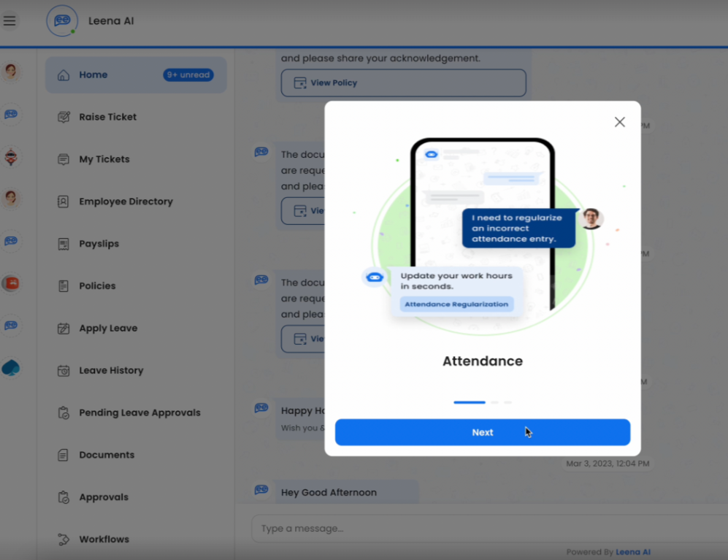Click the Leena AI bot logo
Screen dimensions: 728x560
[x=62, y=21]
